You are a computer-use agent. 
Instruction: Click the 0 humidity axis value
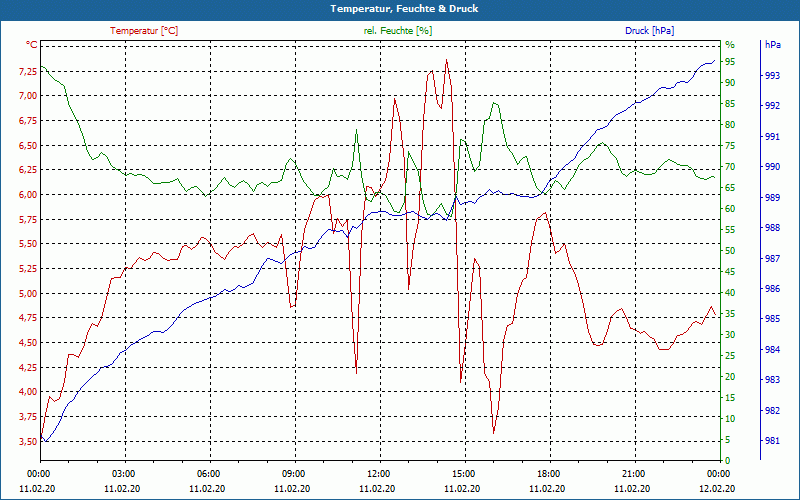click(728, 461)
